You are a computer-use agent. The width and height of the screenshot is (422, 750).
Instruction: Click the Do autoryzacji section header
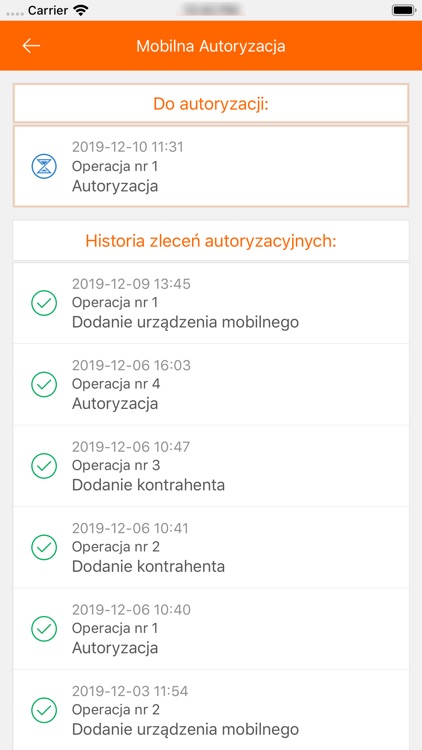[211, 103]
